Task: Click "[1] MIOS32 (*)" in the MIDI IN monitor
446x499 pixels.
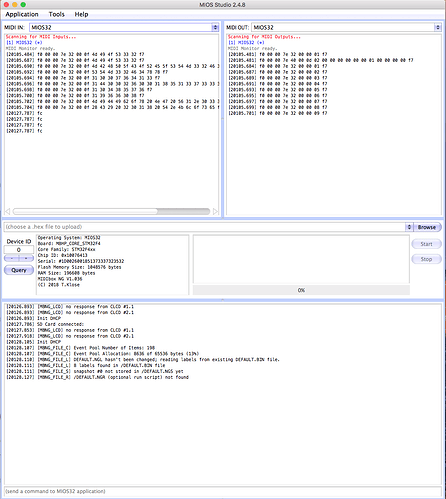Action: pos(24,43)
